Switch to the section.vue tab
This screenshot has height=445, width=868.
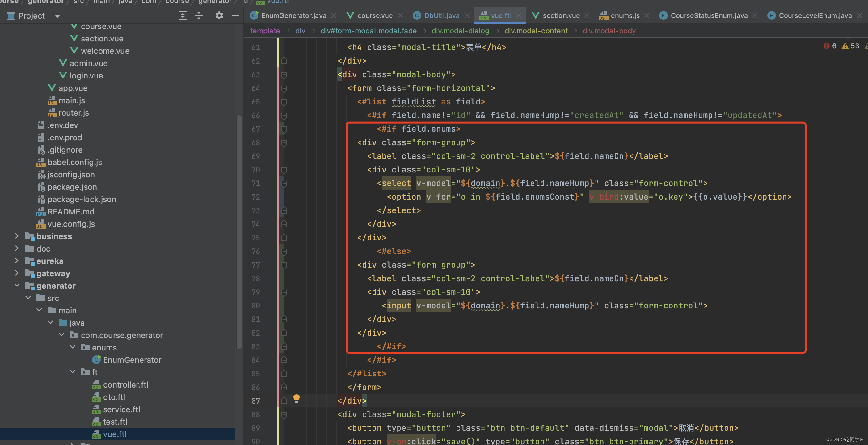pyautogui.click(x=561, y=15)
